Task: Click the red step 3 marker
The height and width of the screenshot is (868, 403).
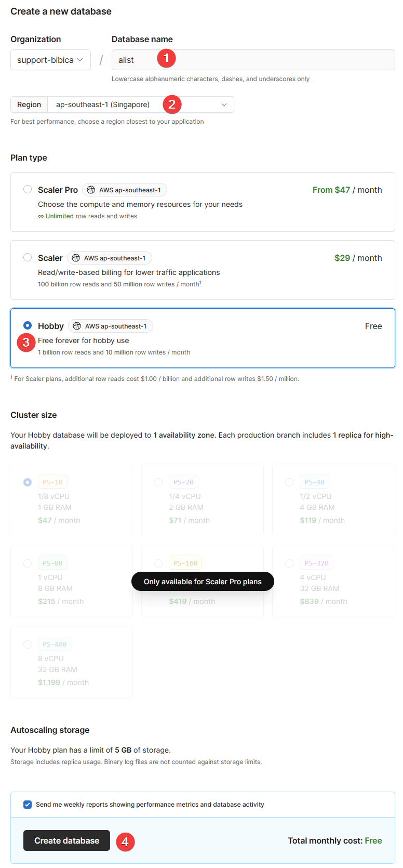Action: point(26,343)
